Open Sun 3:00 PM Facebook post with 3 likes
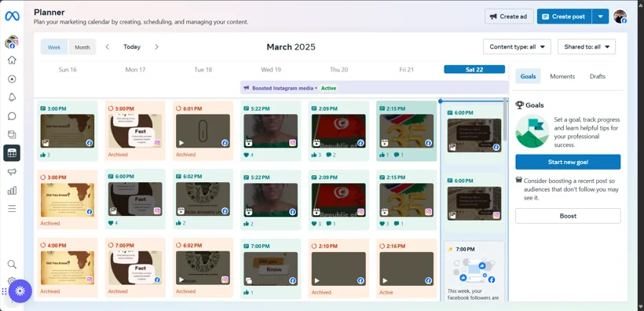Screen dimensions: 644x311 click(68, 130)
